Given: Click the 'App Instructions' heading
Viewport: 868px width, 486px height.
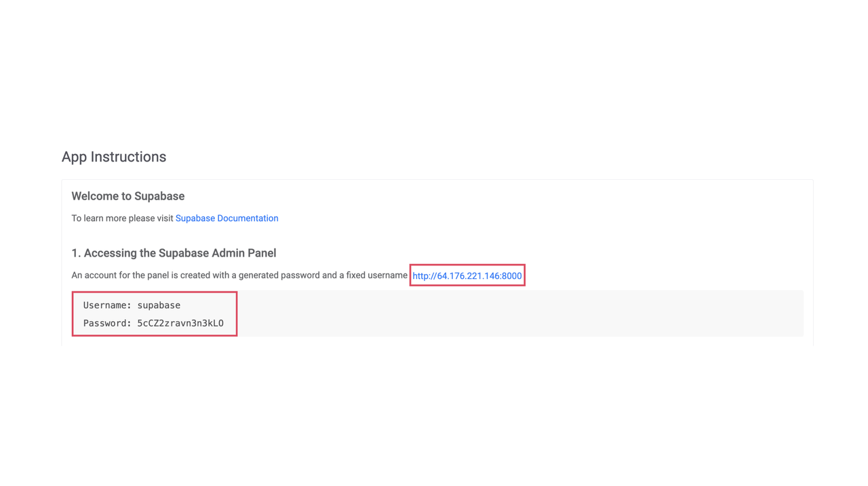Looking at the screenshot, I should (x=114, y=157).
